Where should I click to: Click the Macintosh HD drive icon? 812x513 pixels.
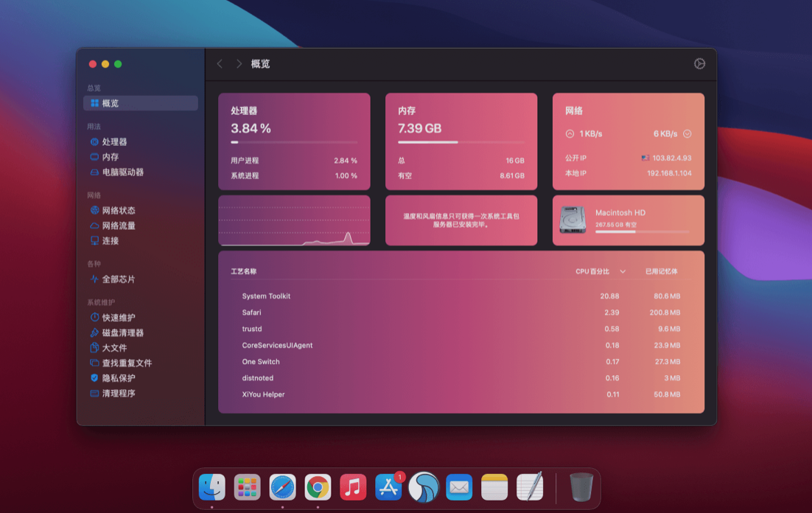pyautogui.click(x=574, y=219)
